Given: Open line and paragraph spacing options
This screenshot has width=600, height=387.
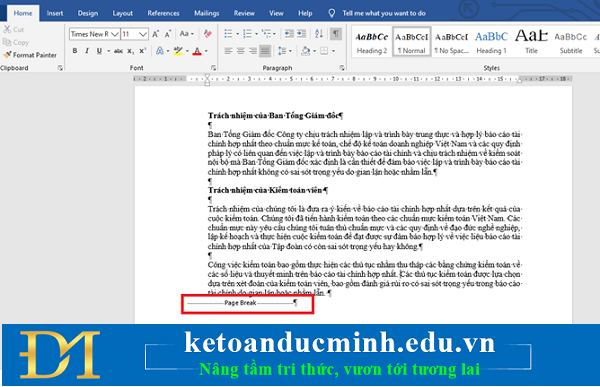Looking at the screenshot, I should (285, 51).
